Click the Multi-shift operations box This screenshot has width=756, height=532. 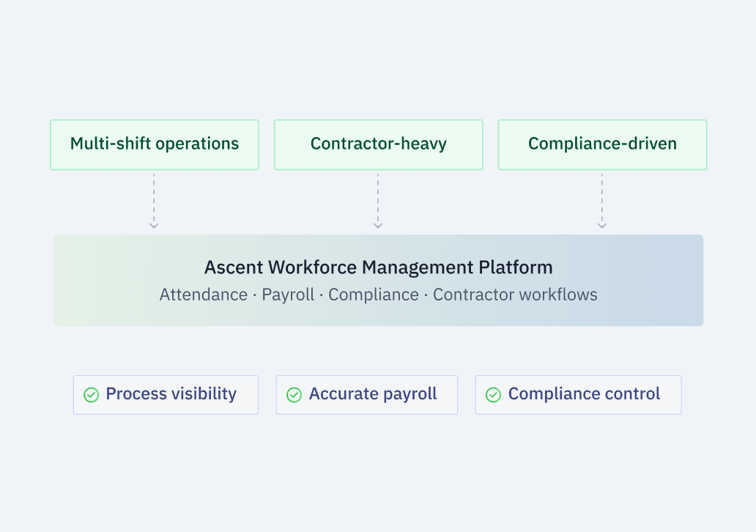[155, 144]
